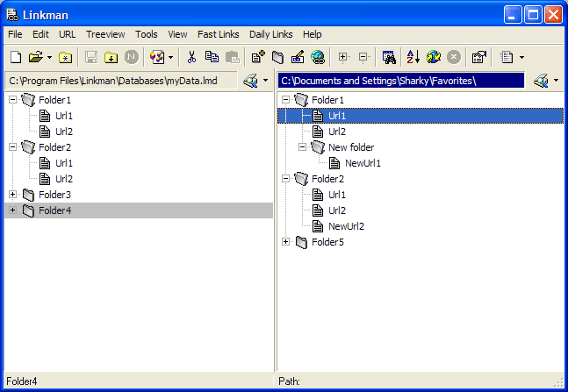Collapse Folder1 in right Favorites pane

pyautogui.click(x=286, y=99)
